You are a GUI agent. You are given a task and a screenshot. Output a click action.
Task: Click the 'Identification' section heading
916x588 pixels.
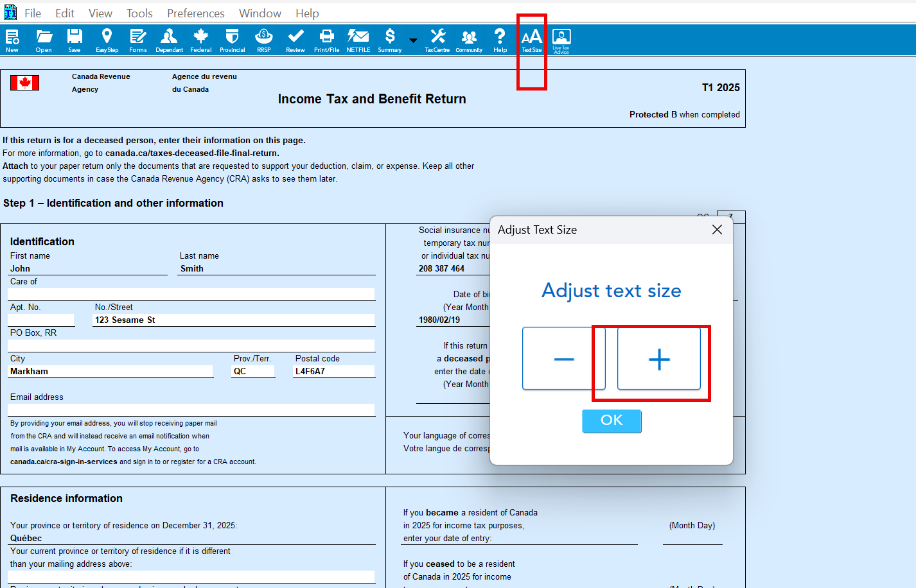(42, 242)
